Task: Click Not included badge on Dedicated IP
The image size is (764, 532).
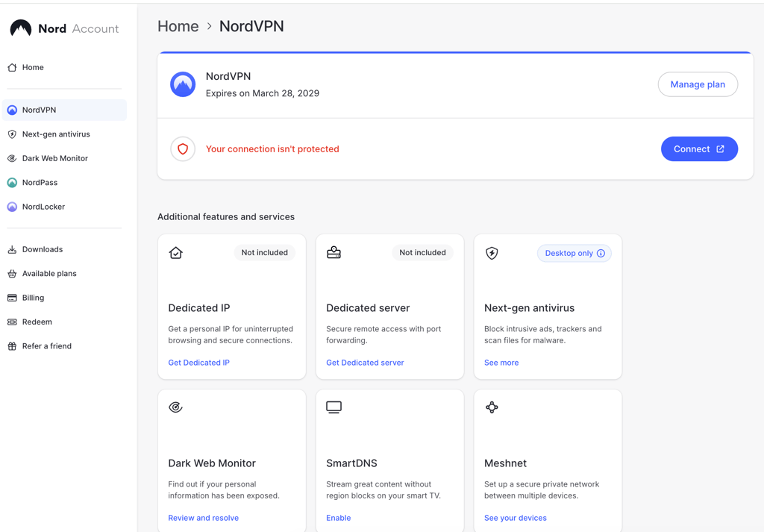Action: (265, 252)
